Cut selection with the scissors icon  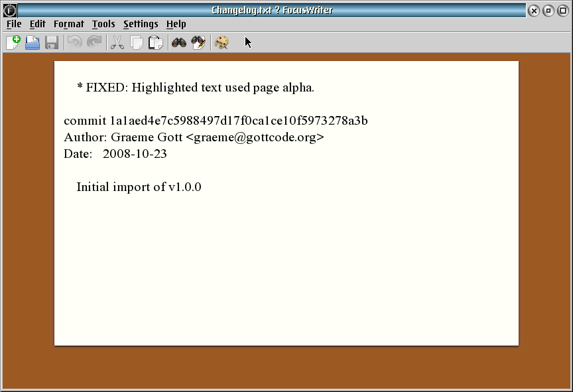[117, 43]
